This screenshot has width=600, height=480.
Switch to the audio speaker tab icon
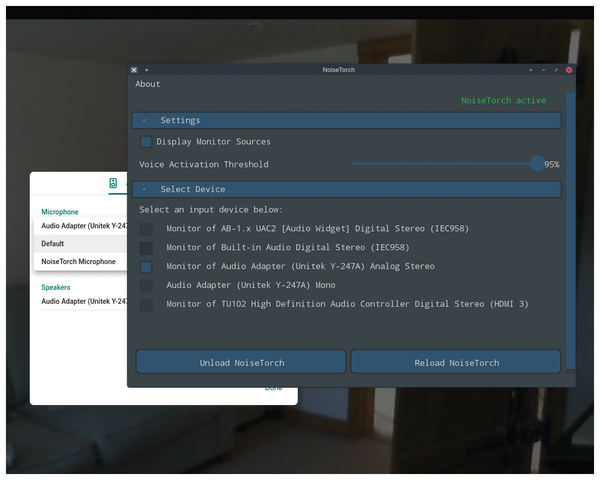tap(113, 183)
